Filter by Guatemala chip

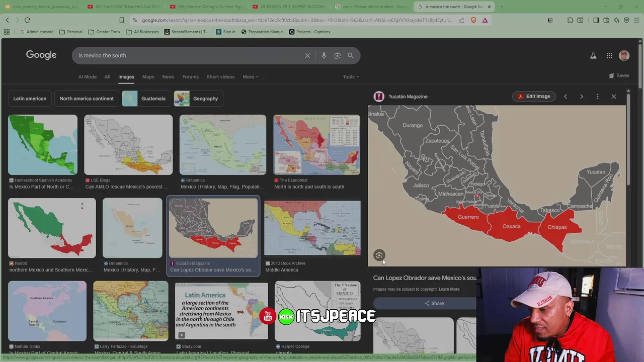click(146, 99)
